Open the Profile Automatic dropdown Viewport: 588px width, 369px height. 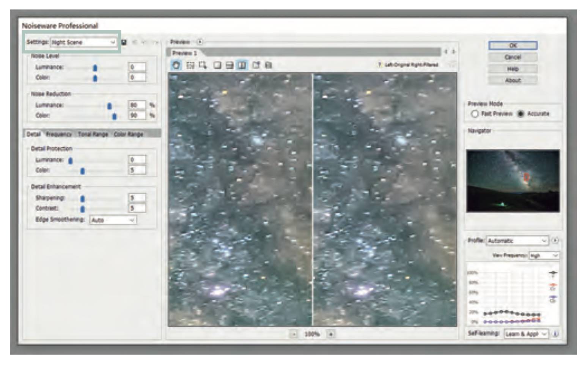point(517,241)
